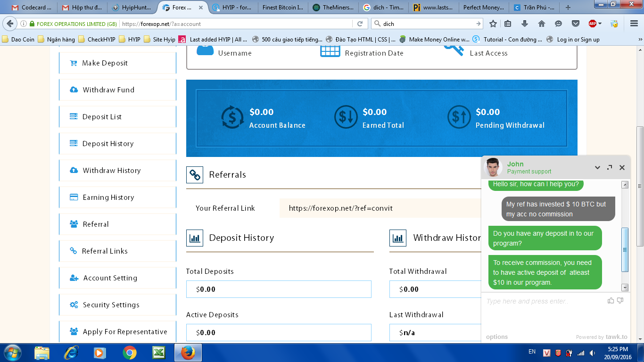This screenshot has height=362, width=644.
Task: Go to Deposit List in the sidebar
Action: point(117,117)
